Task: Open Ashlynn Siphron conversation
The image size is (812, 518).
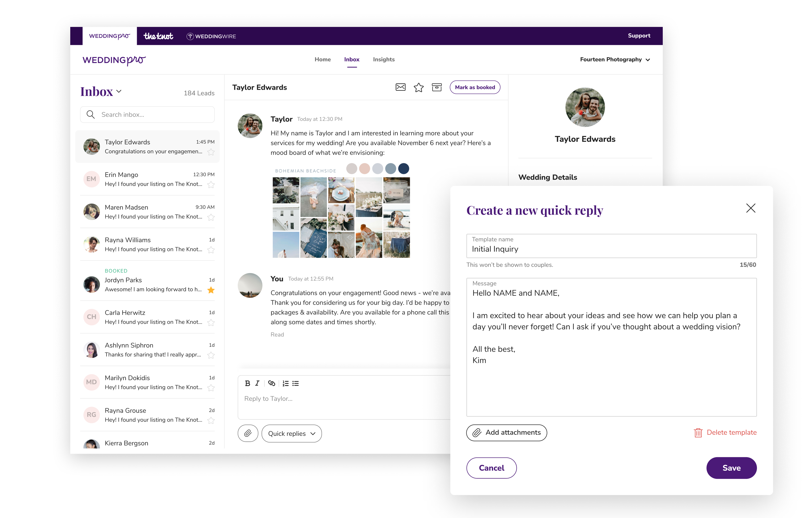Action: (x=147, y=349)
